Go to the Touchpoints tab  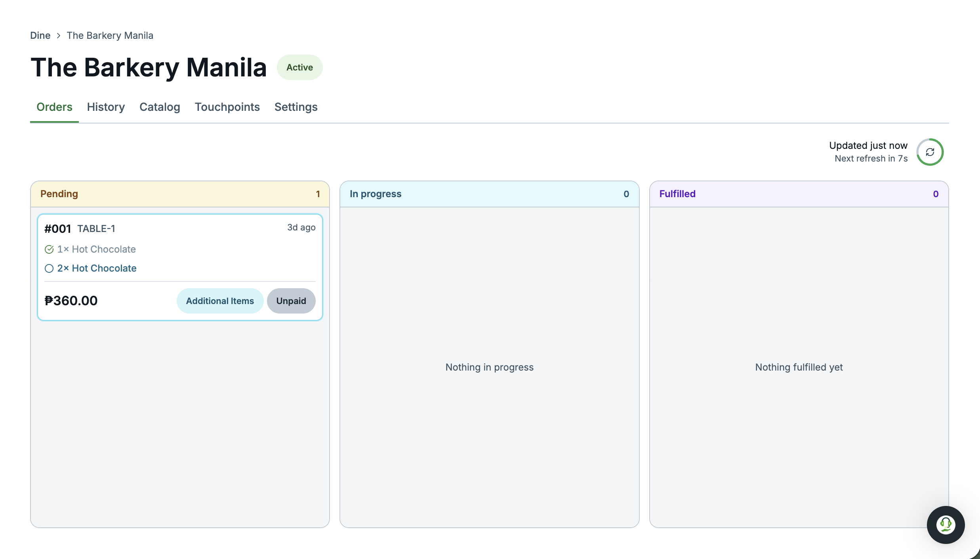[x=227, y=107]
